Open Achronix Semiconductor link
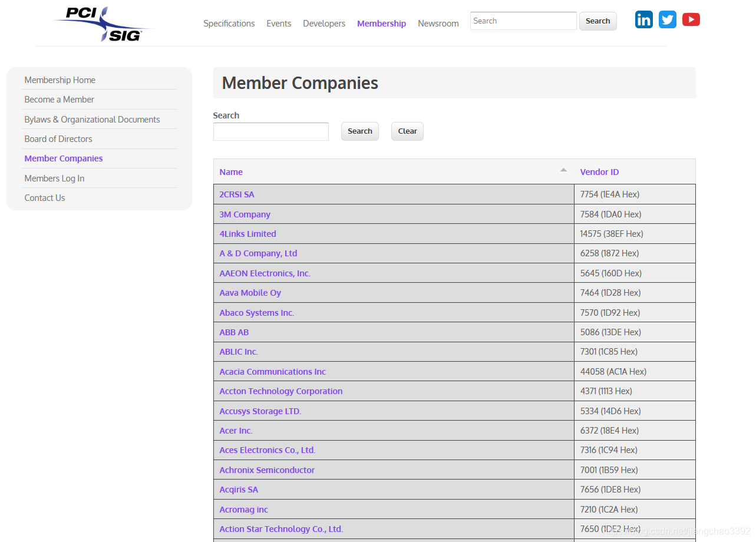 coord(267,470)
